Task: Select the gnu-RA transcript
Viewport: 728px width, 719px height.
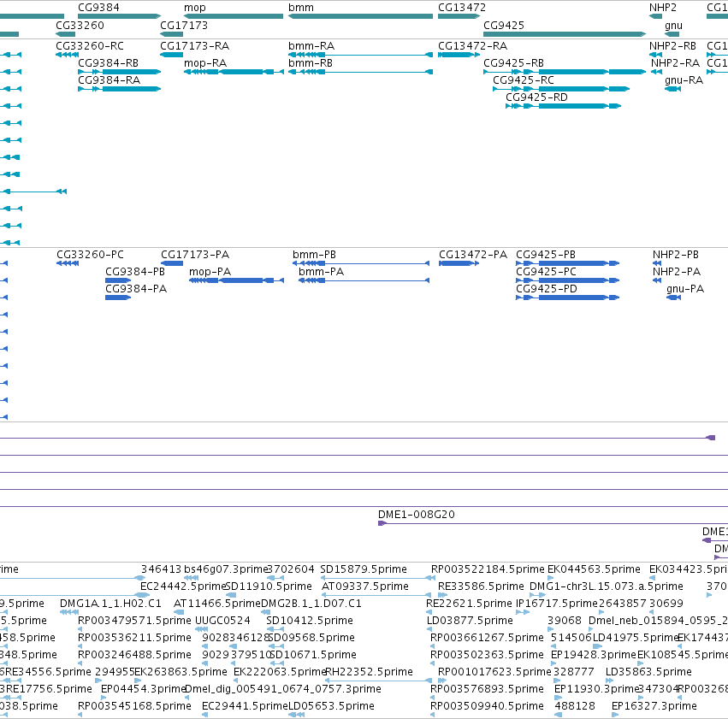Action: tap(672, 89)
